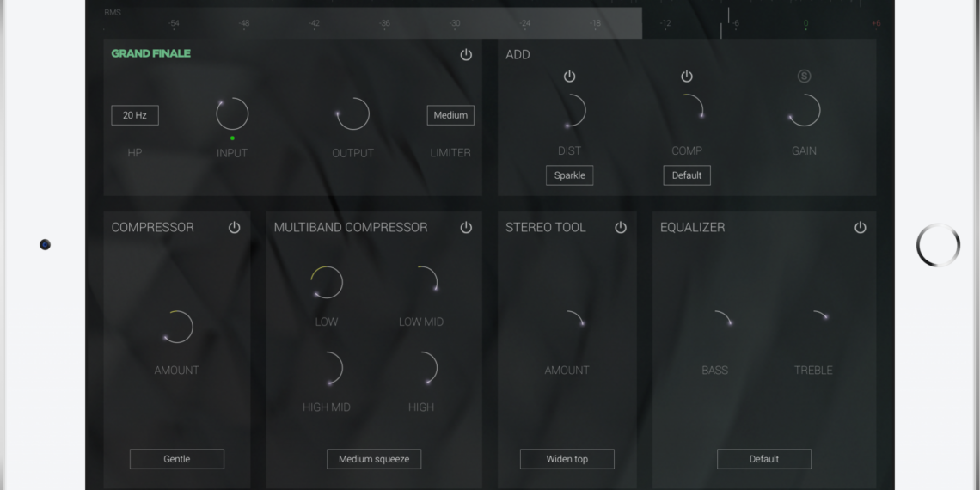
Task: Click the TREBLE knob
Action: 812,327
